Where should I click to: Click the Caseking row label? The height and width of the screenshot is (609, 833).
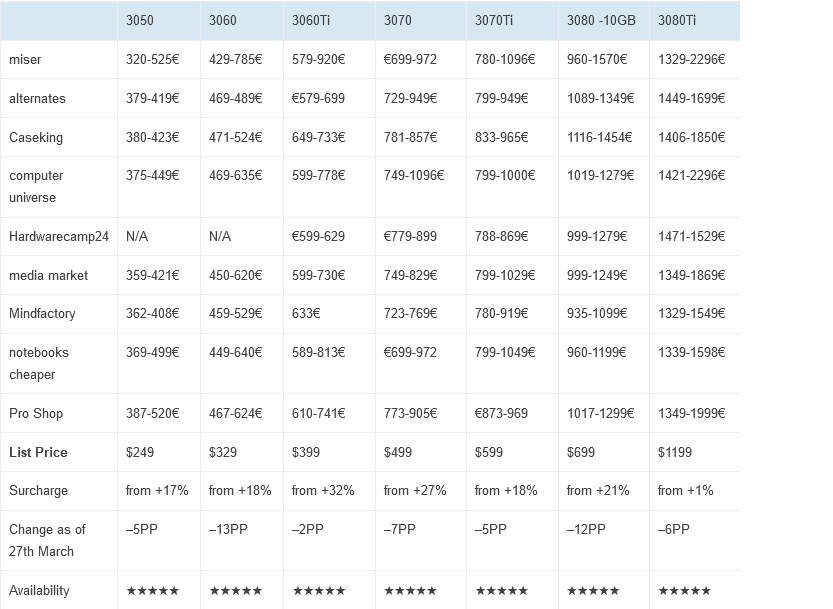36,137
